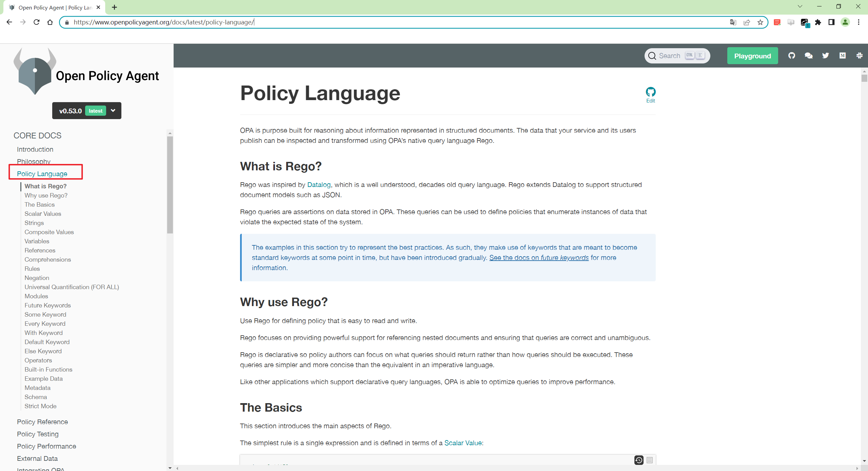Image resolution: width=868 pixels, height=471 pixels.
Task: Open a new browser tab
Action: coord(115,7)
